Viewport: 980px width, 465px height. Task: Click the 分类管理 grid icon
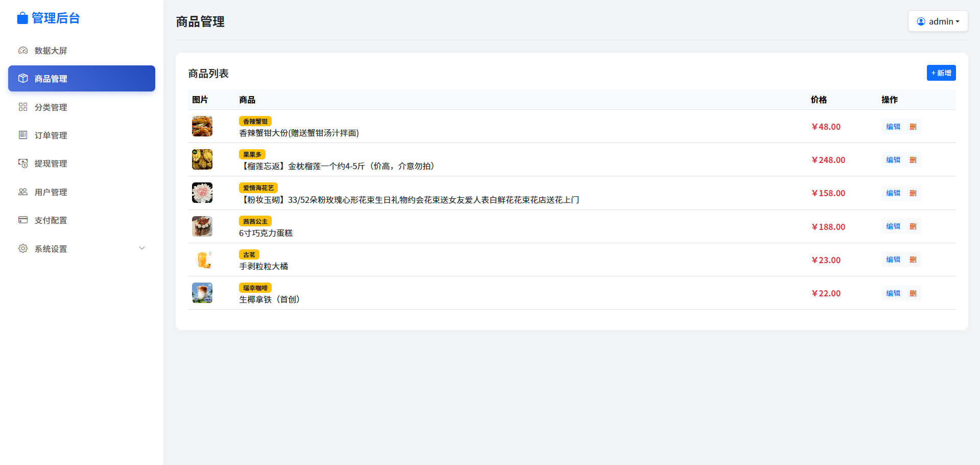[x=23, y=107]
